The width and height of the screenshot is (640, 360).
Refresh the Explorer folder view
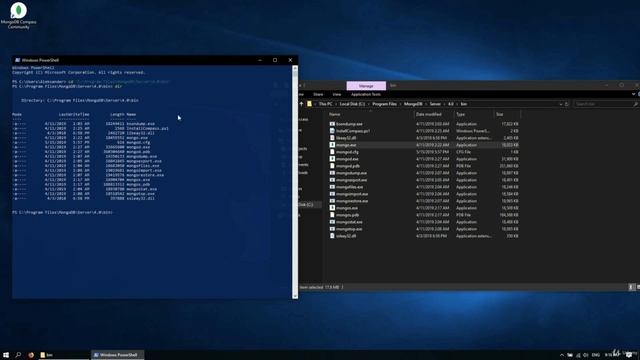(x=567, y=104)
